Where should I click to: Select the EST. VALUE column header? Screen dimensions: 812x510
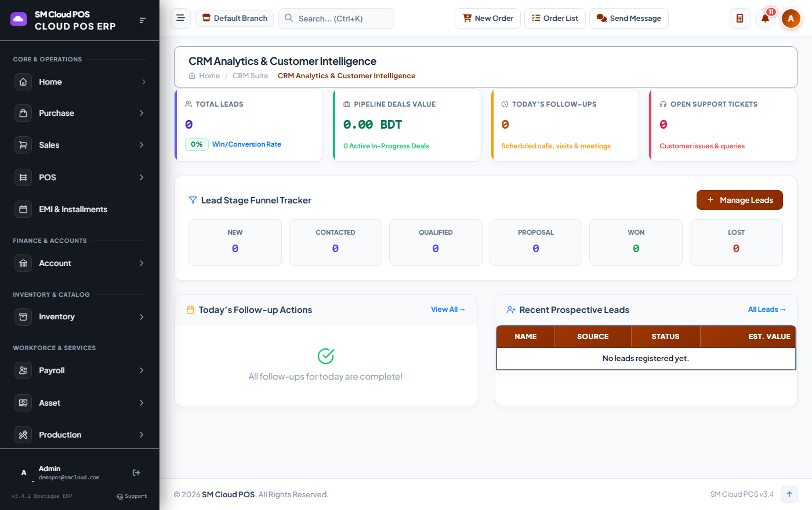(748, 337)
